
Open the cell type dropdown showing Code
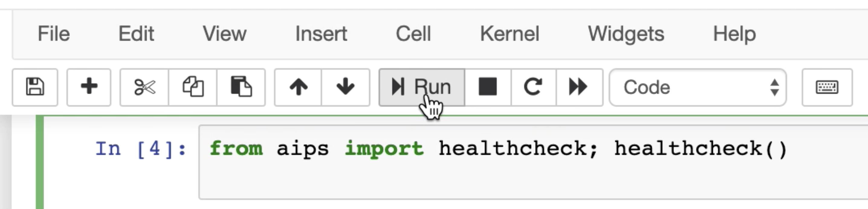coord(697,87)
